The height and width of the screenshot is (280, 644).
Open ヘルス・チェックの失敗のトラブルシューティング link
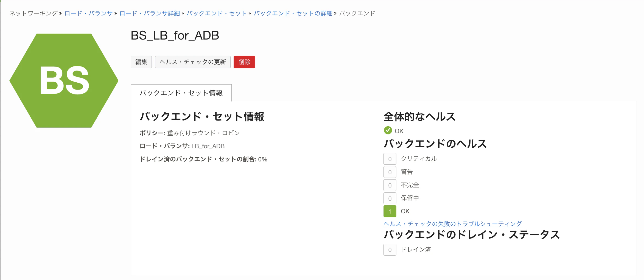[x=453, y=224]
